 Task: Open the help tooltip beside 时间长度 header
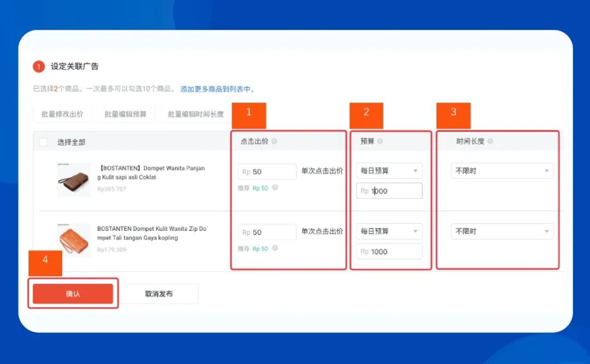[491, 141]
